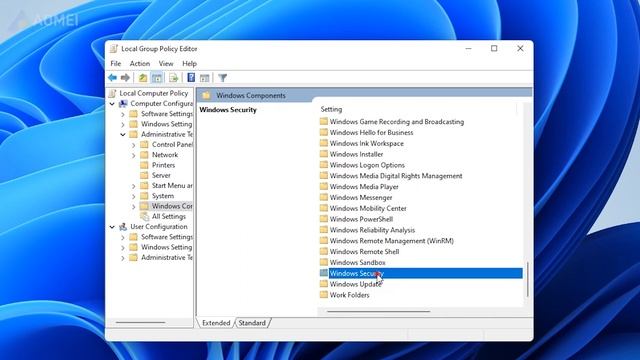Select Windows Logon Options folder
Screen dimensions: 640x360
pos(367,165)
